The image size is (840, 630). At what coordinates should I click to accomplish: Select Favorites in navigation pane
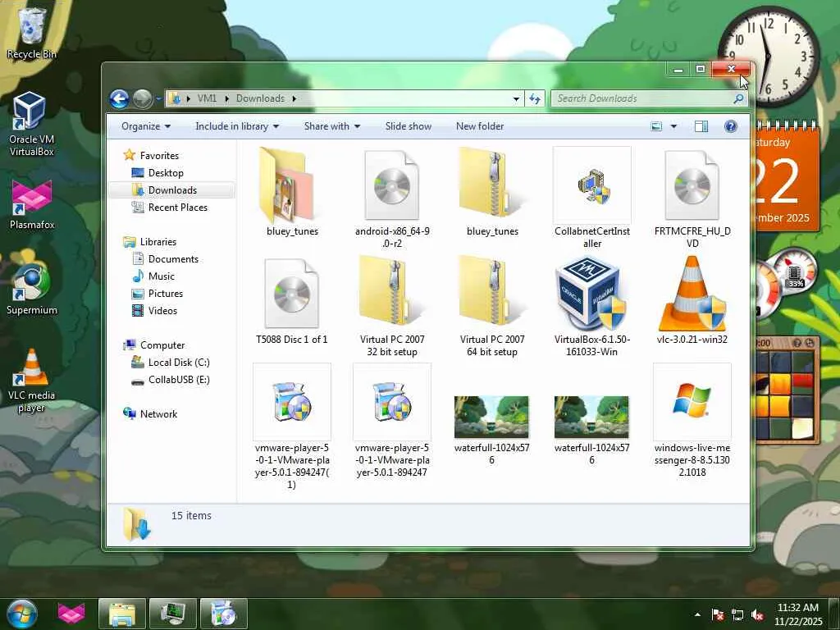click(159, 155)
